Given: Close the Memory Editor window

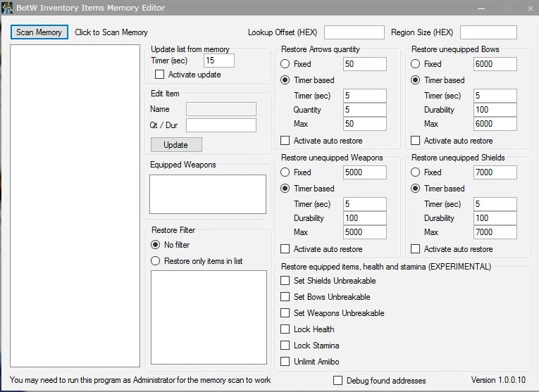Looking at the screenshot, I should pos(531,8).
